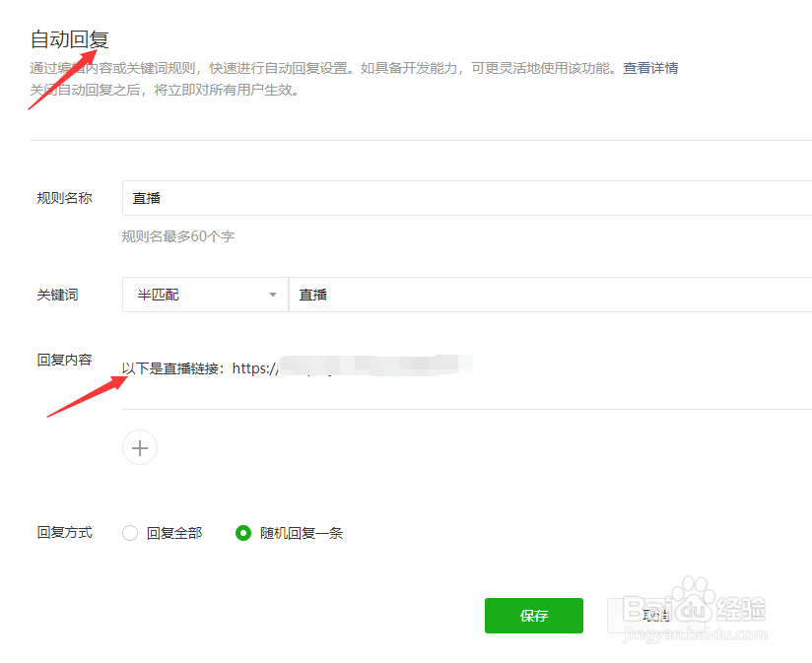Click the plus icon to add another reply
Image resolution: width=812 pixels, height=663 pixels.
[139, 447]
